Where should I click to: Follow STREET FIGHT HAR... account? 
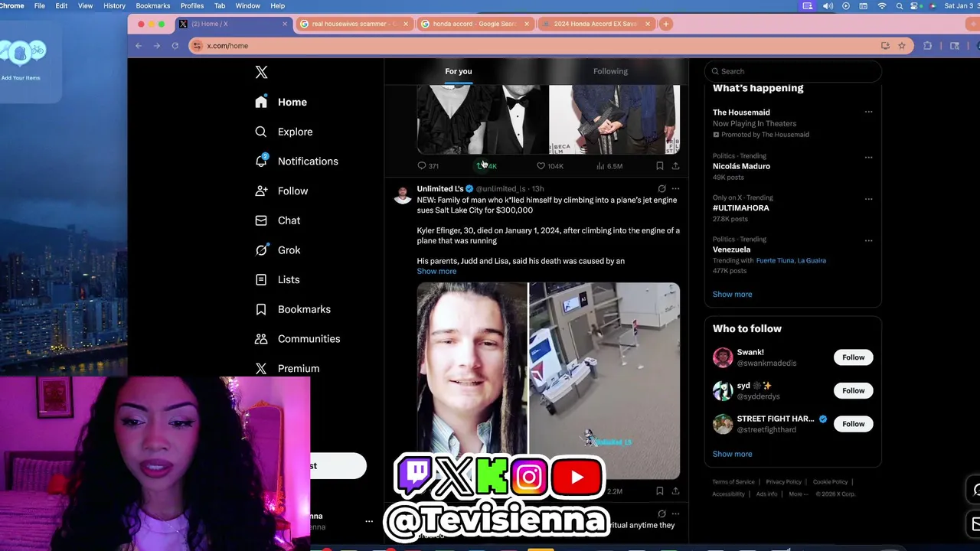854,424
